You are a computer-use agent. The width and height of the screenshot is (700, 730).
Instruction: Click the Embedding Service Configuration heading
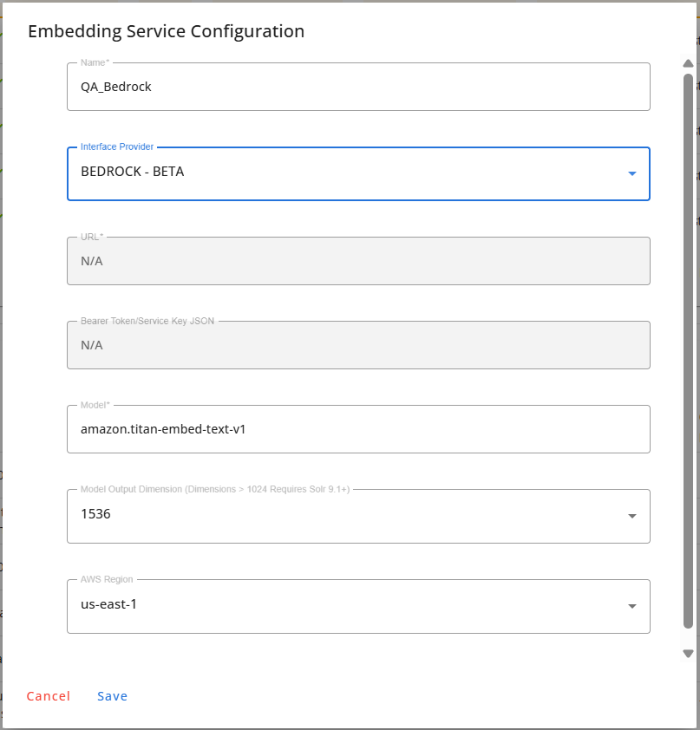click(166, 32)
